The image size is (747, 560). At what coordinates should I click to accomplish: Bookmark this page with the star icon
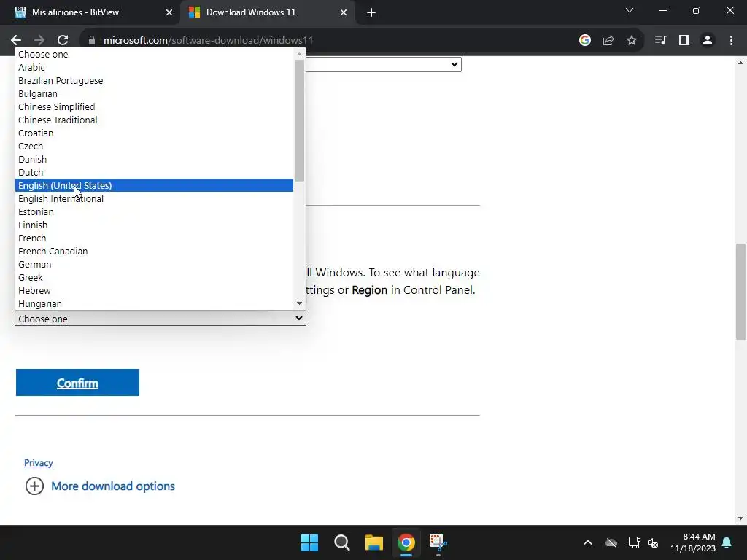(x=632, y=40)
